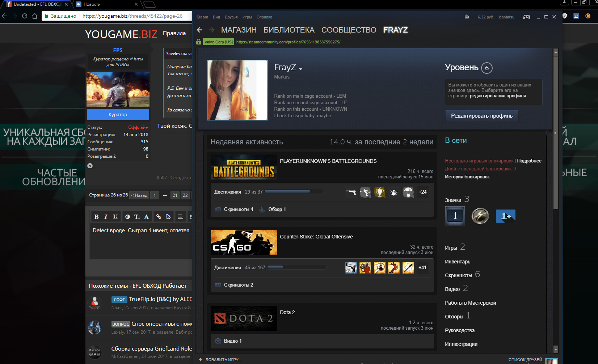The height and width of the screenshot is (364, 598).
Task: Open Steam inbox envelope icon
Action: pyautogui.click(x=467, y=17)
